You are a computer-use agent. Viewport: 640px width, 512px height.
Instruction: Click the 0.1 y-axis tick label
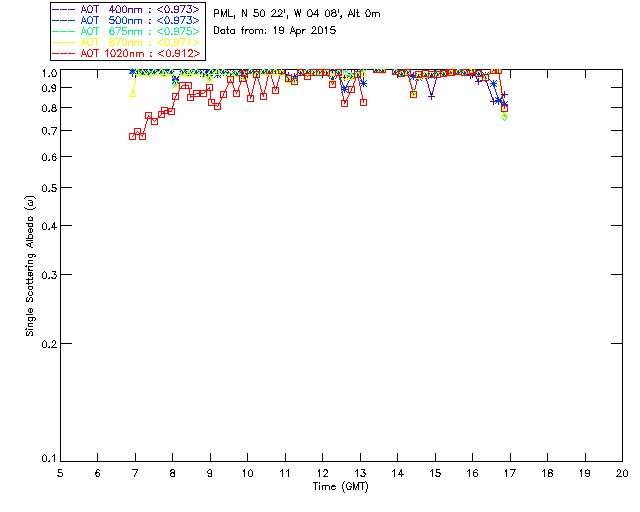[49, 459]
